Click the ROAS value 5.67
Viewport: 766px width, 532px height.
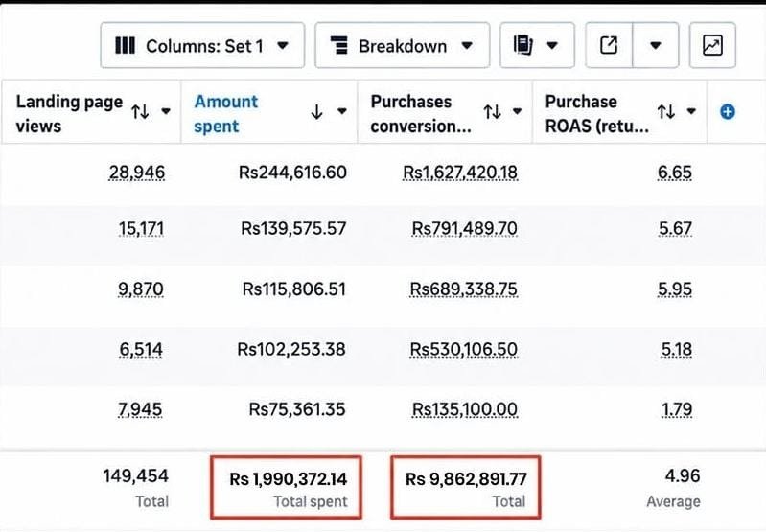[675, 229]
